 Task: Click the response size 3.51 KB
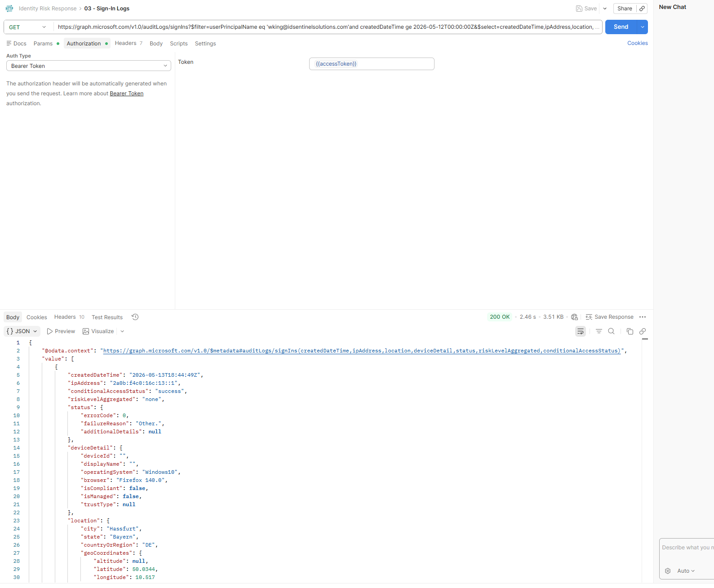pos(553,317)
